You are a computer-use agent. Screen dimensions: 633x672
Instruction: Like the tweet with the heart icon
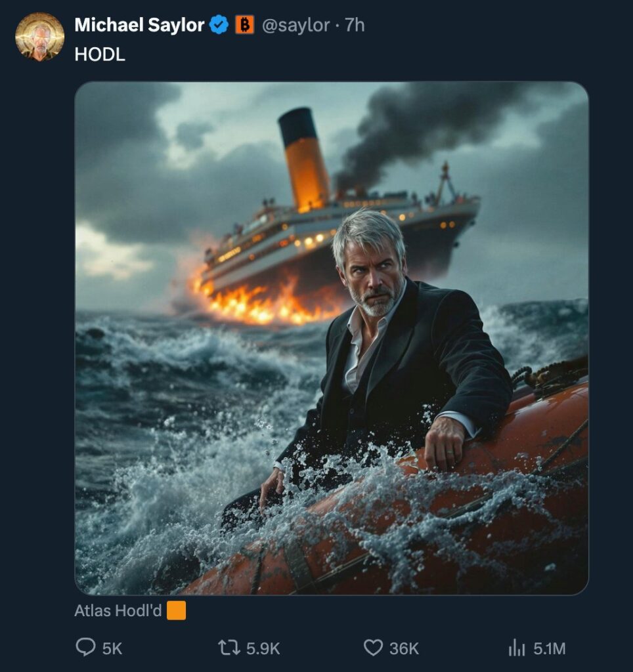coord(373,648)
